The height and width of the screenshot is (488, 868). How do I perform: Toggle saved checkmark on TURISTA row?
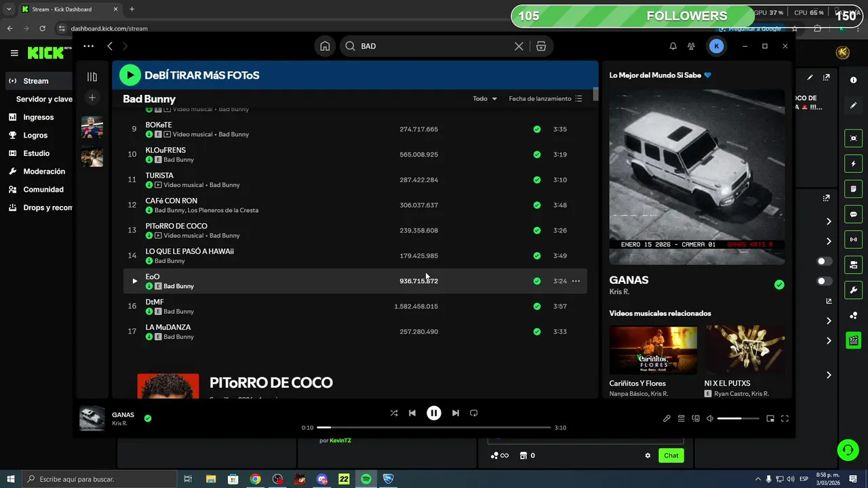click(x=537, y=180)
